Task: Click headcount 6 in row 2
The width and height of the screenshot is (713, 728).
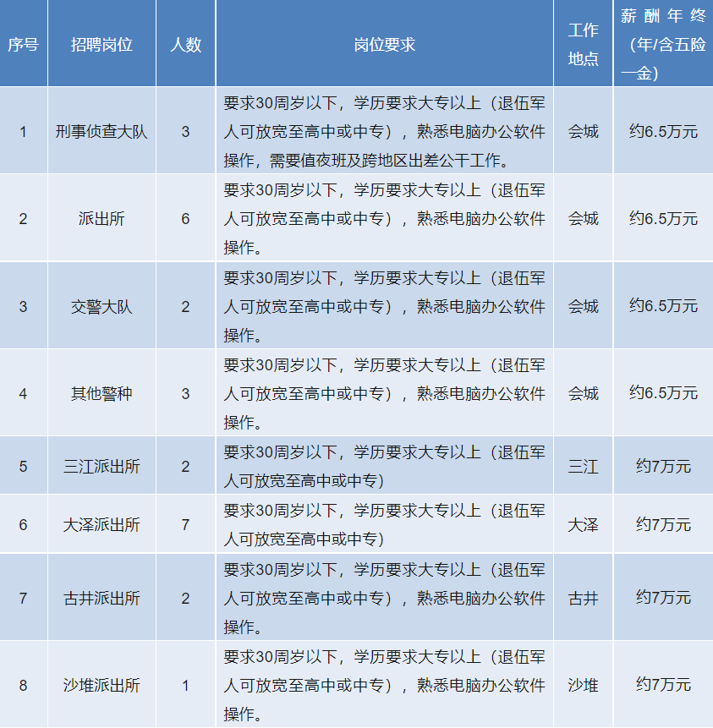Action: (185, 219)
